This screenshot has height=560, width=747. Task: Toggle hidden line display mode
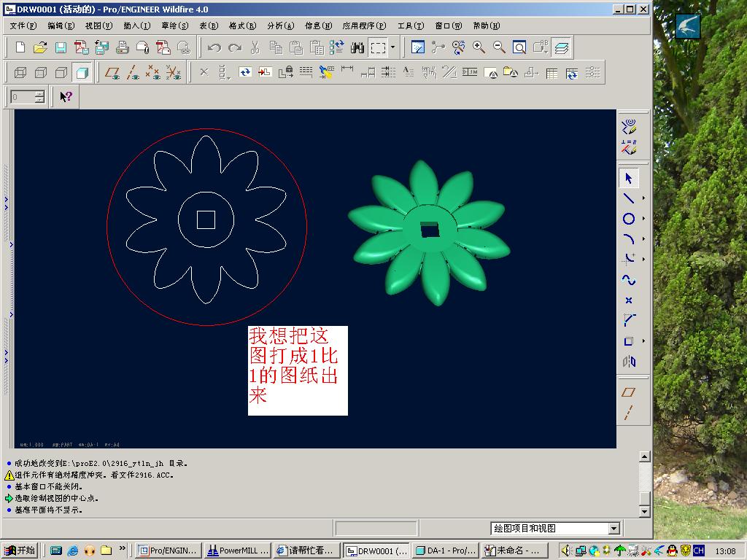pos(41,72)
